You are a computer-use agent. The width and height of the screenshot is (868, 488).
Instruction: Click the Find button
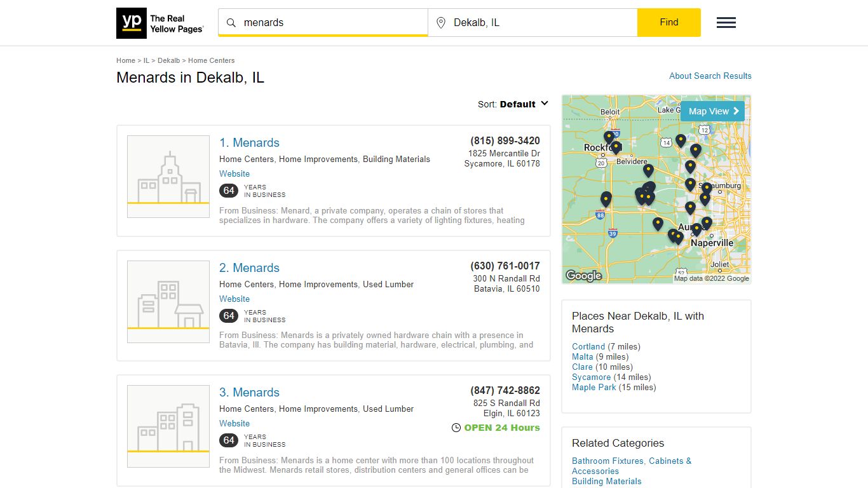click(669, 22)
